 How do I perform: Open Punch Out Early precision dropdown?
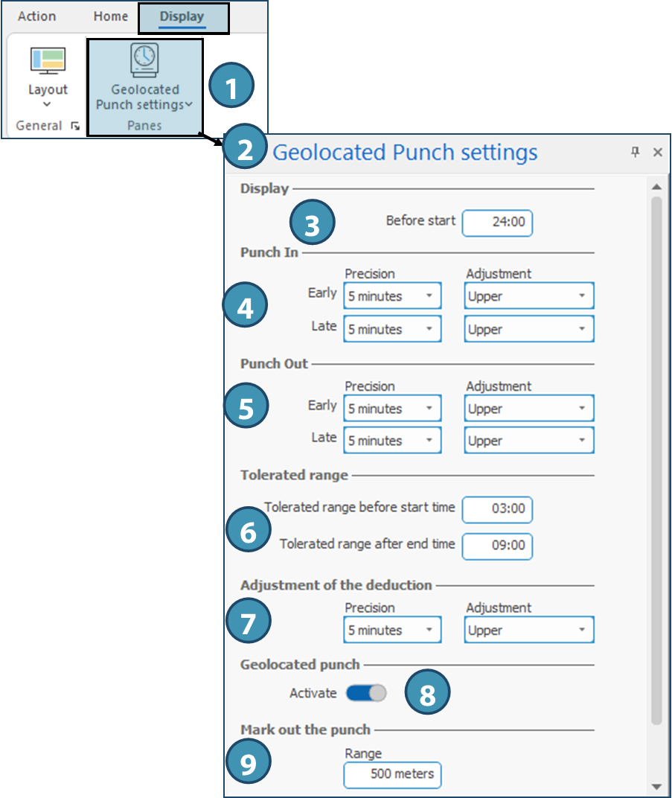(x=392, y=408)
